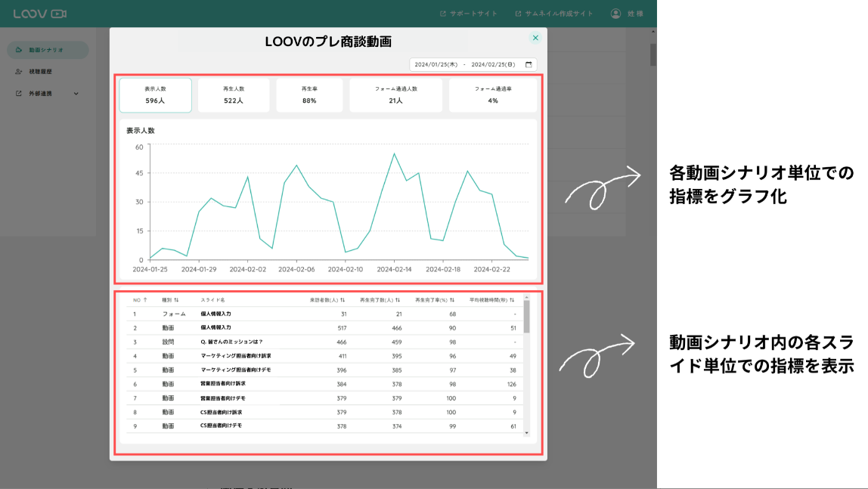Close the LOOVのプレ商談動画 dialog
Screen dimensions: 868x489
(535, 38)
